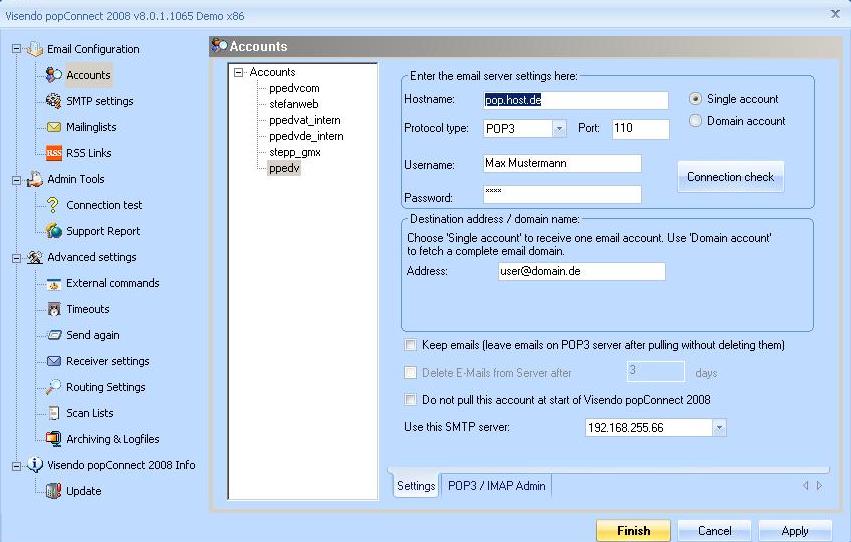This screenshot has height=542, width=851.
Task: Click the tab scroll left arrow
Action: [x=805, y=486]
